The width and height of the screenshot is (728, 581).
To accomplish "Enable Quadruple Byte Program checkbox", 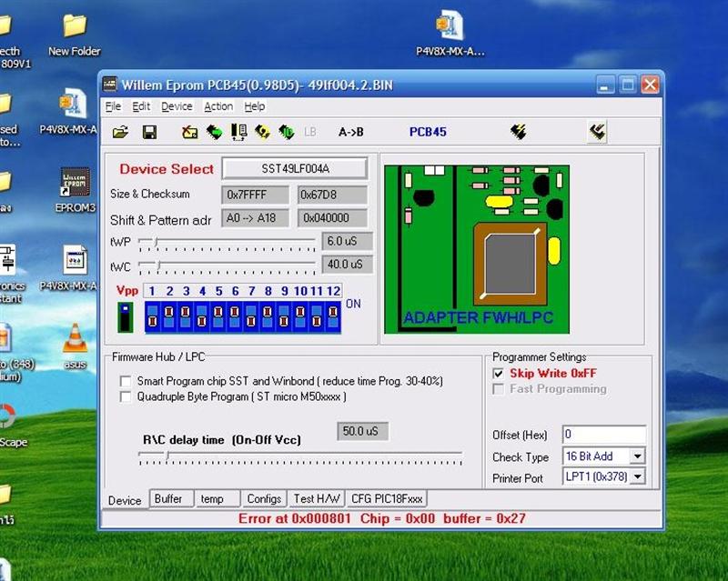I will 126,397.
